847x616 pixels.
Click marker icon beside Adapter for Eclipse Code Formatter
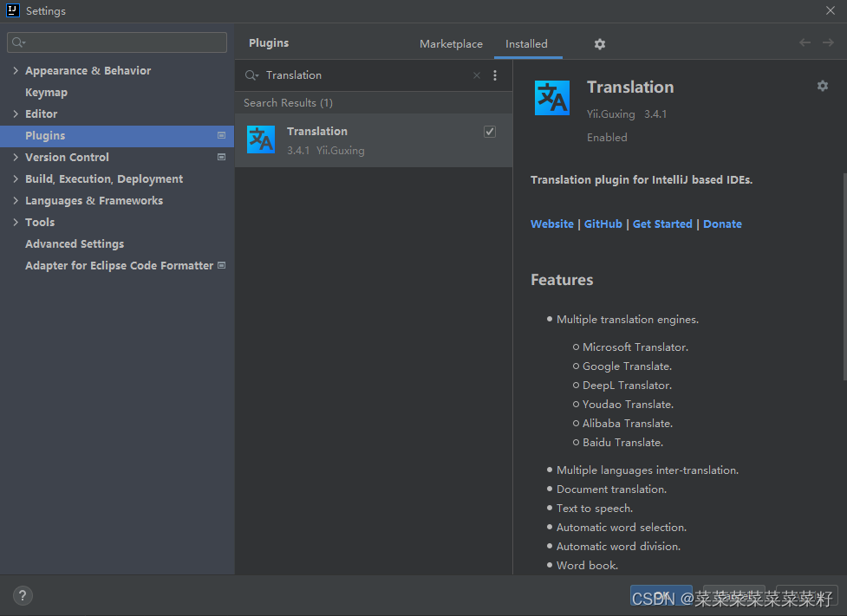click(221, 266)
